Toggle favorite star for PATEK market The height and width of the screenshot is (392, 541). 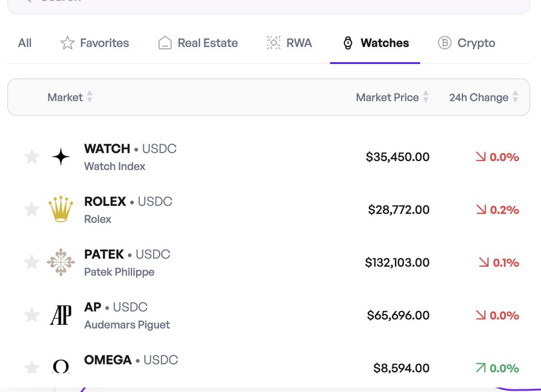pyautogui.click(x=32, y=263)
